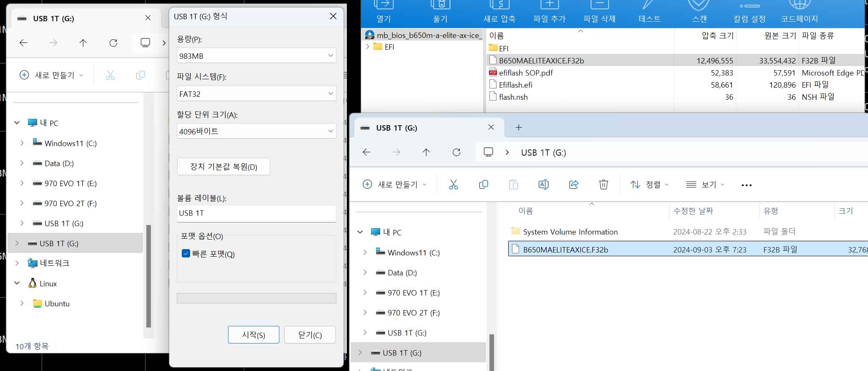The image size is (868, 371).
Task: Select B650MAELITEAXICE.F32b in right Explorer list
Action: click(688, 249)
